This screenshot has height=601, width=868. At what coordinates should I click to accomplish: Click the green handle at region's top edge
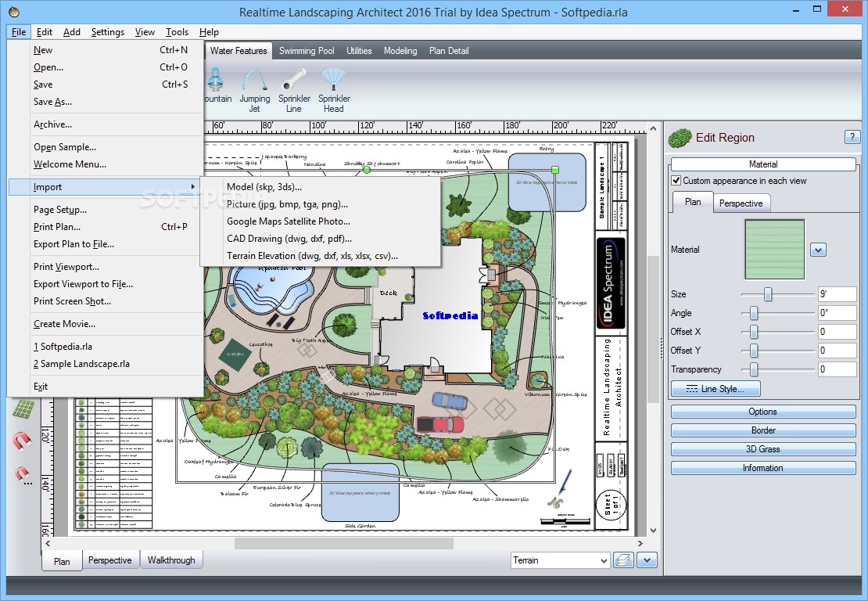click(x=367, y=170)
